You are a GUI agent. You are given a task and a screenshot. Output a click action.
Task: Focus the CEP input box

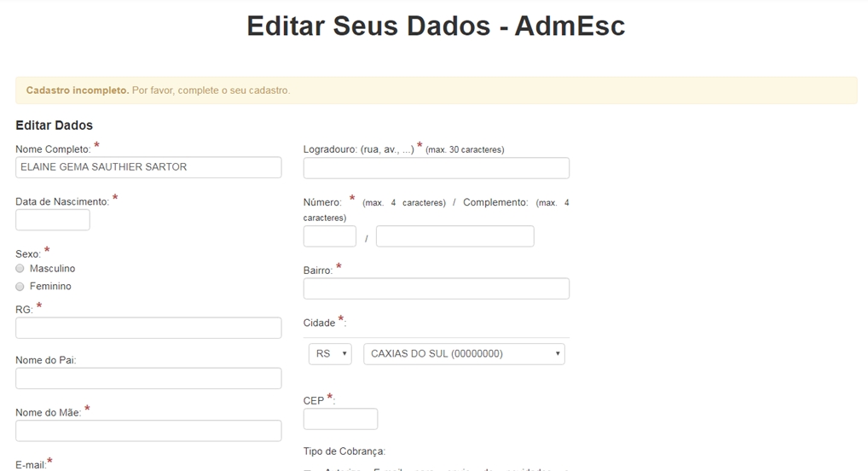(340, 419)
